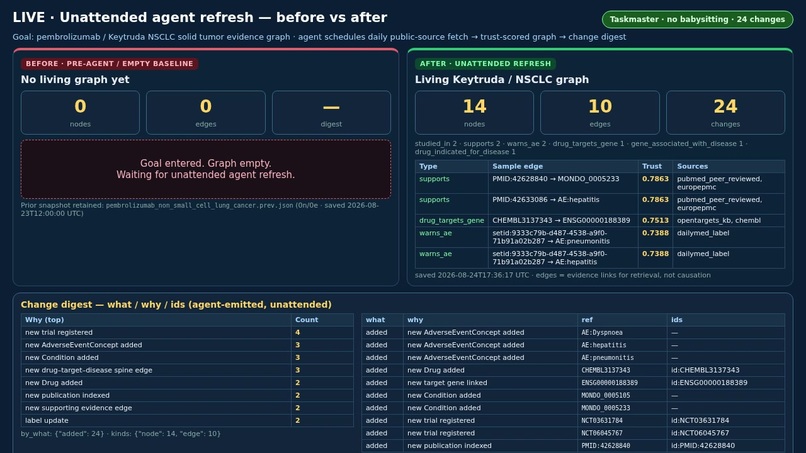Click id:PMID:42628840
The image size is (806, 453).
click(x=703, y=446)
